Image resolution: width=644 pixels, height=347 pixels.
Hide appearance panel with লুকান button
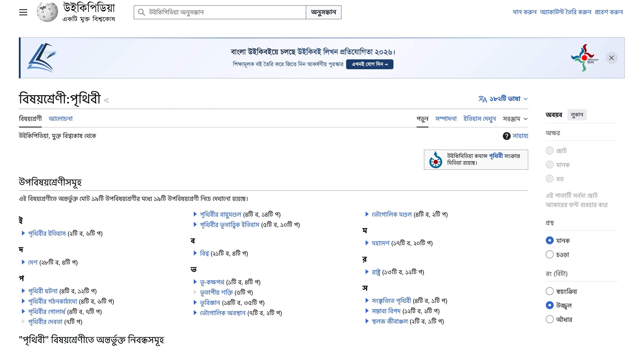point(577,115)
